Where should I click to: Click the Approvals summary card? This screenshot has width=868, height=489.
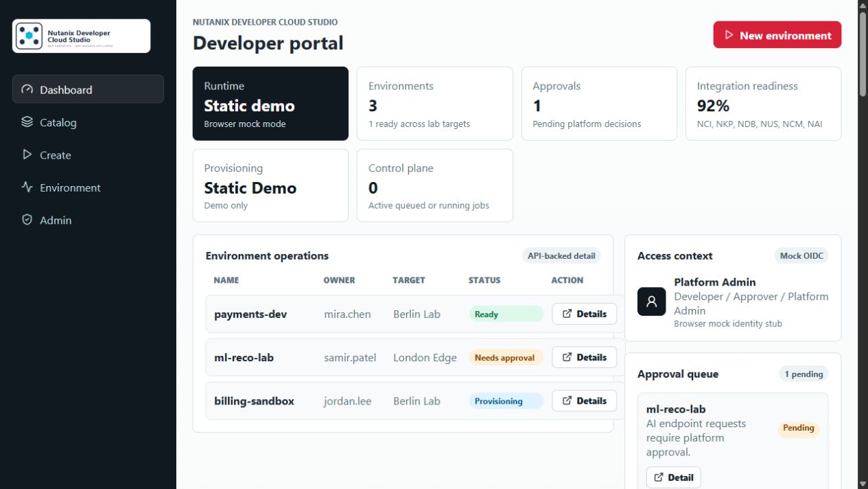pyautogui.click(x=599, y=104)
